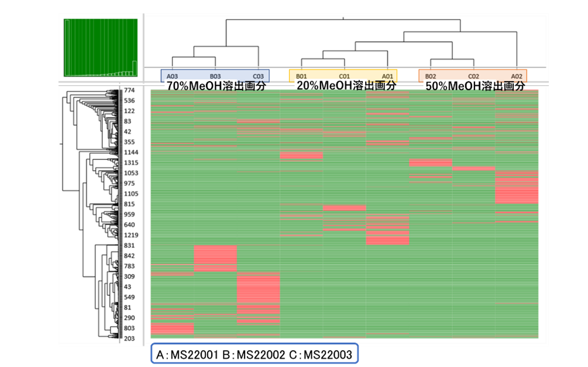The height and width of the screenshot is (367, 588).
Task: Click the A02 sample column label
Action: tap(517, 77)
